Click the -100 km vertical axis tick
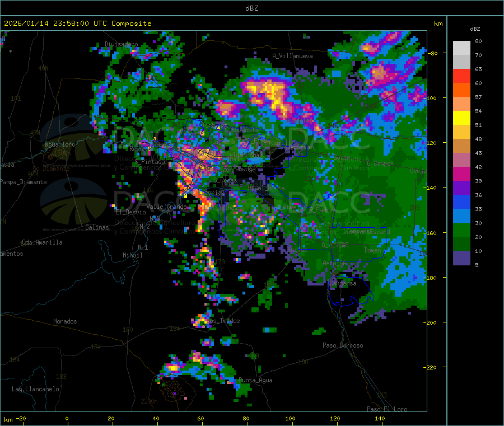This screenshot has width=504, height=426. [430, 98]
